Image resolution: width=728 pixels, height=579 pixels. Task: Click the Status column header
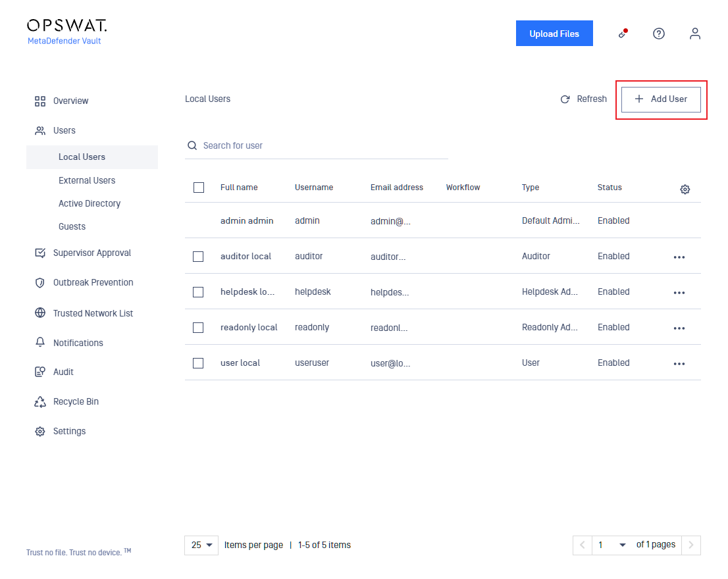coord(609,188)
